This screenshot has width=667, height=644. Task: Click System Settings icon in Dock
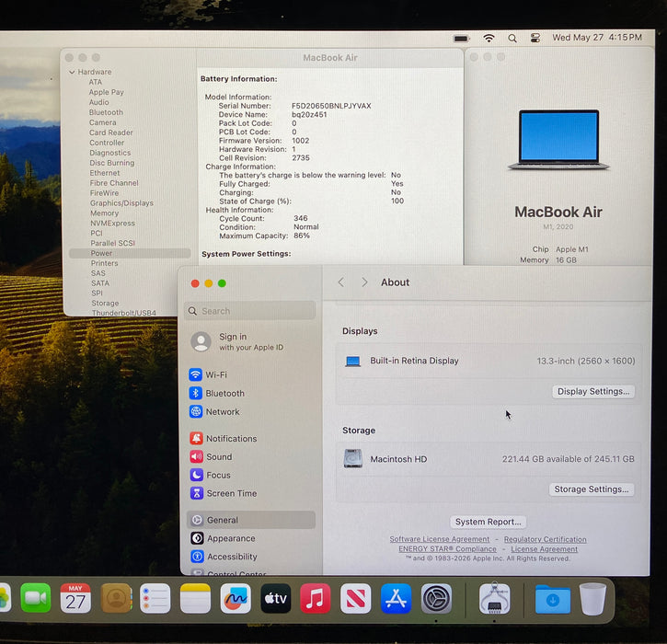point(436,598)
